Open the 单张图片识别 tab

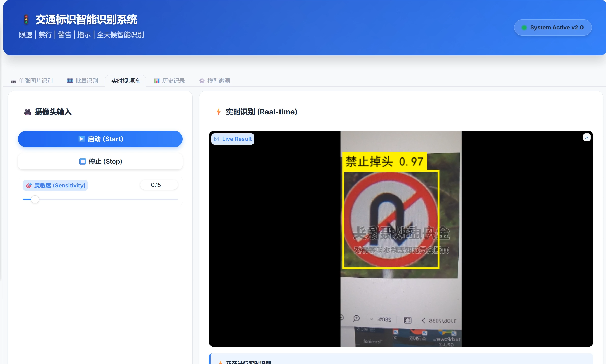click(32, 81)
